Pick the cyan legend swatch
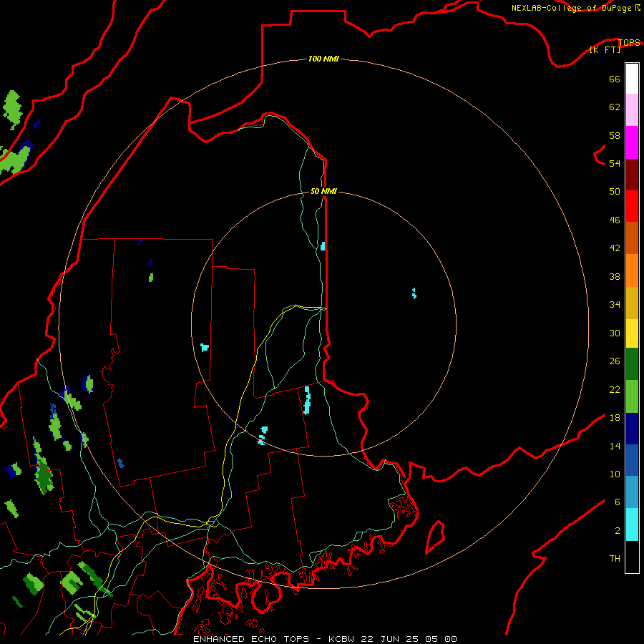This screenshot has height=644, width=644. [632, 525]
